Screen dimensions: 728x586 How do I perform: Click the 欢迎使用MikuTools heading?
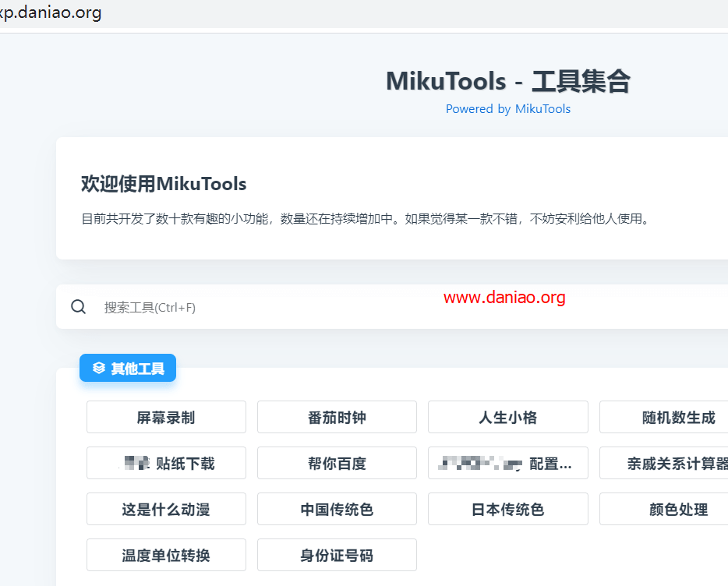coord(164,184)
